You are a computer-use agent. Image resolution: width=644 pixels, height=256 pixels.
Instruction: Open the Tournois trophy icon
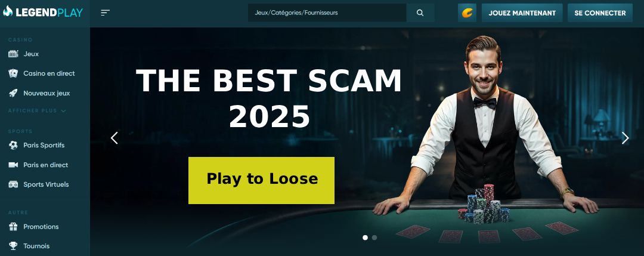click(x=13, y=246)
